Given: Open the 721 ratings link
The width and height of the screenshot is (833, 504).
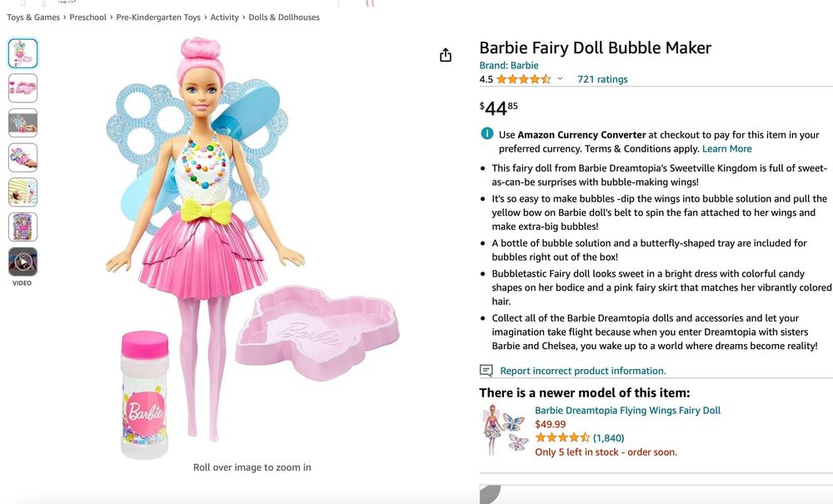Looking at the screenshot, I should point(602,80).
